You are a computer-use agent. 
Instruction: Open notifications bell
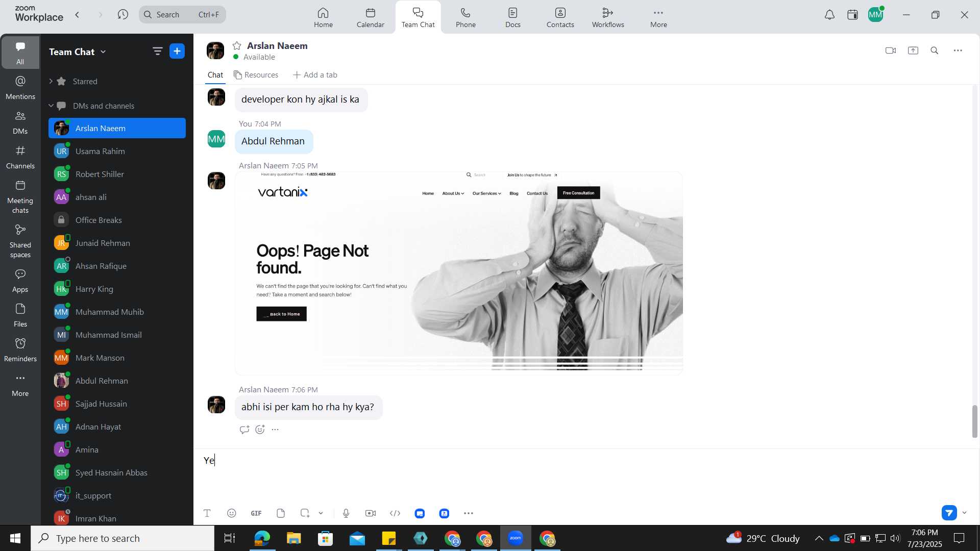click(x=830, y=15)
